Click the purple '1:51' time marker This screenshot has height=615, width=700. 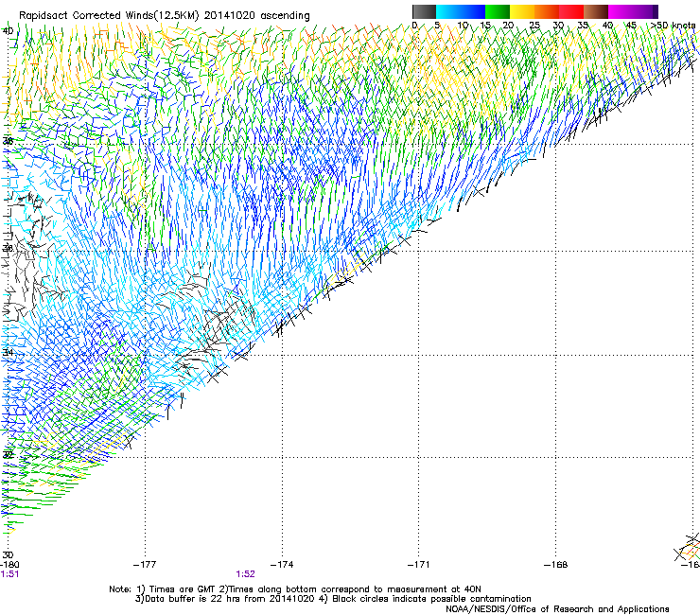click(x=9, y=574)
